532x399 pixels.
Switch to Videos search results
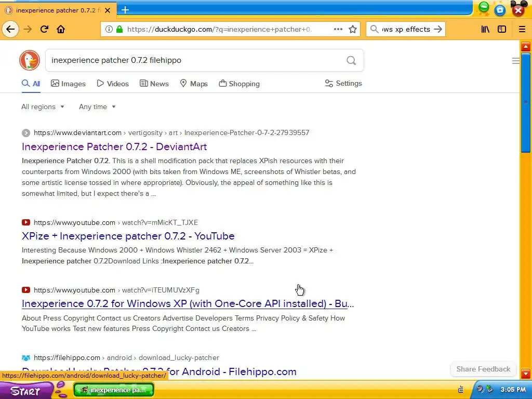[113, 84]
